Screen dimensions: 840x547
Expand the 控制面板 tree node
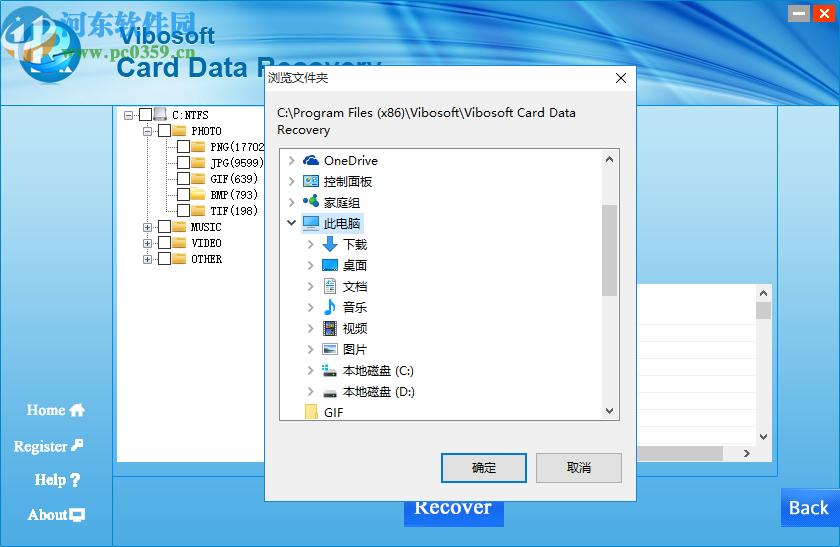(291, 181)
